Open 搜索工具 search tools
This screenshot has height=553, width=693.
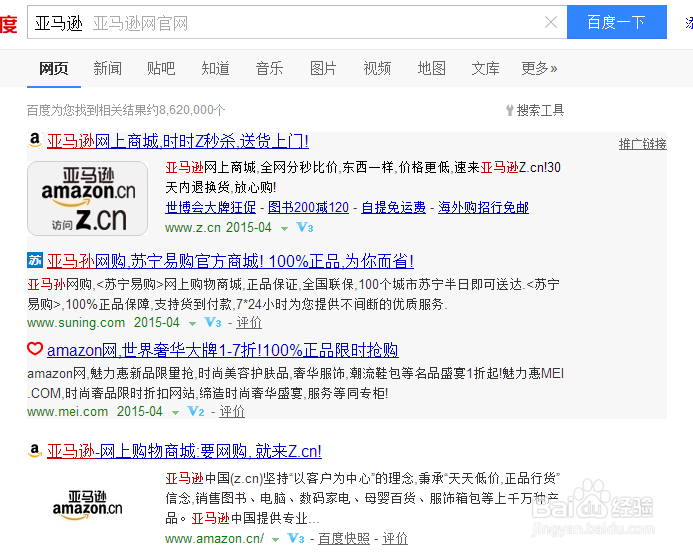[x=540, y=110]
